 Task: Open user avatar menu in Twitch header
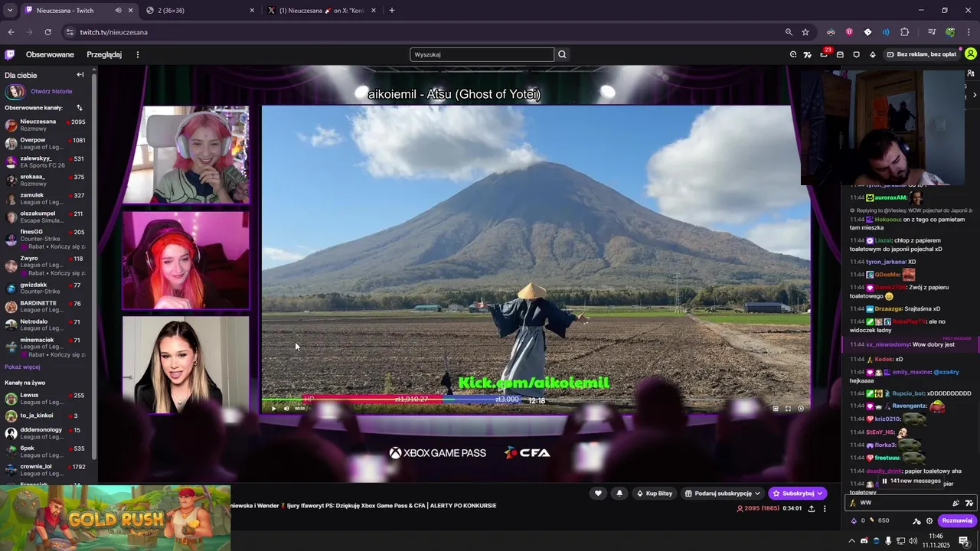click(x=970, y=54)
